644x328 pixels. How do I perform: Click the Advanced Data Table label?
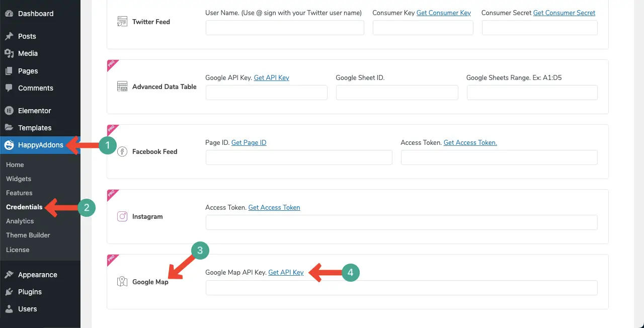pyautogui.click(x=165, y=87)
